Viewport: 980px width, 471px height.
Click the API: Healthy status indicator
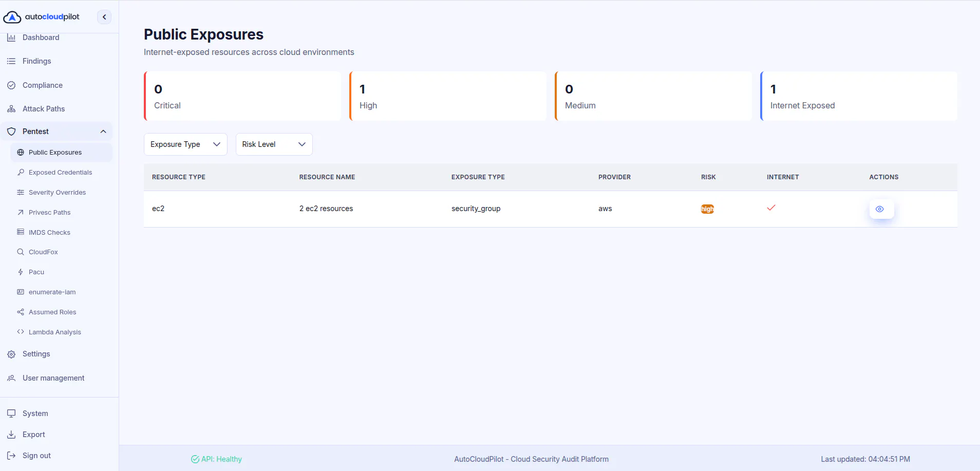tap(216, 459)
